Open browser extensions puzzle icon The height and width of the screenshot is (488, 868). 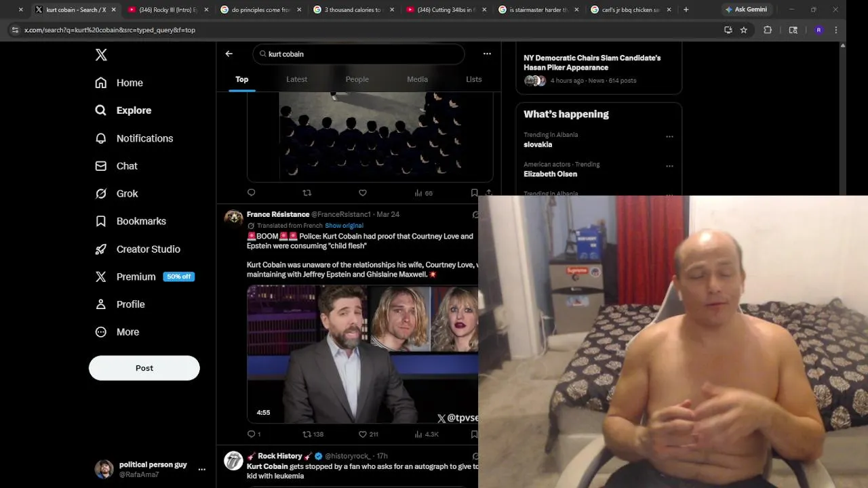(x=768, y=30)
